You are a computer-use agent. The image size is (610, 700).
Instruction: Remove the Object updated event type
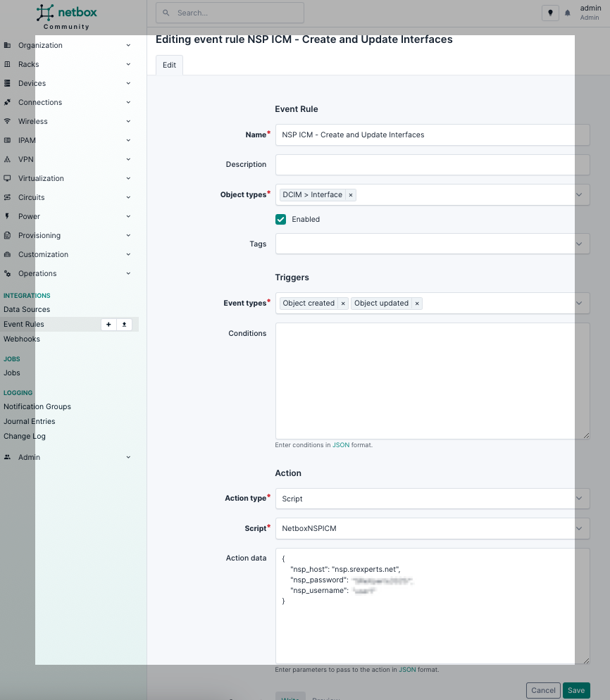(x=417, y=304)
